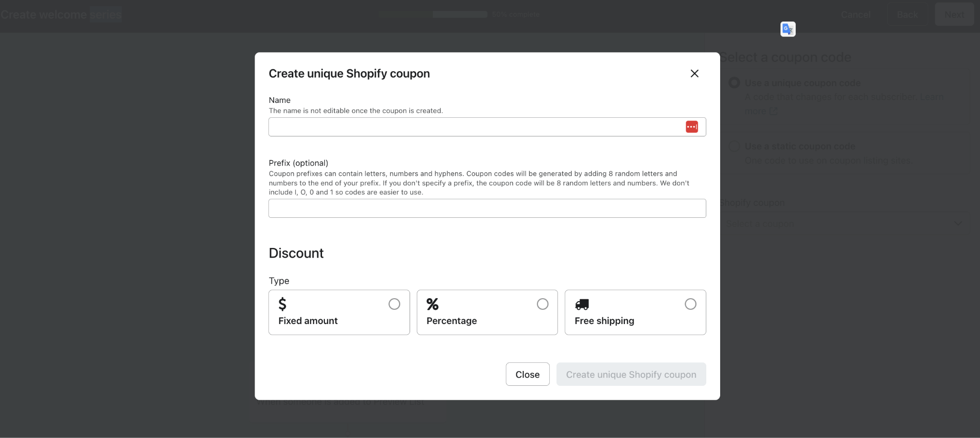Focus the Prefix (optional) input field
The image size is (980, 438).
coord(487,208)
